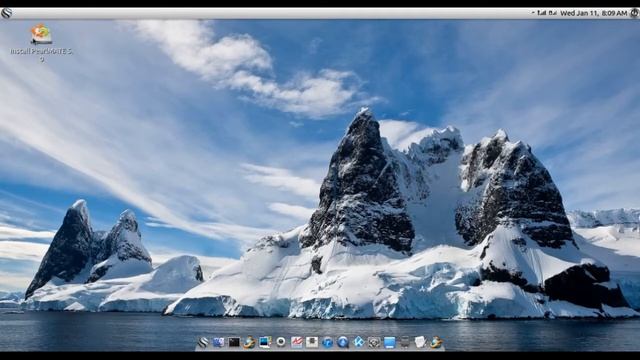
Task: Open the red-striped document app in dock
Action: tap(296, 342)
